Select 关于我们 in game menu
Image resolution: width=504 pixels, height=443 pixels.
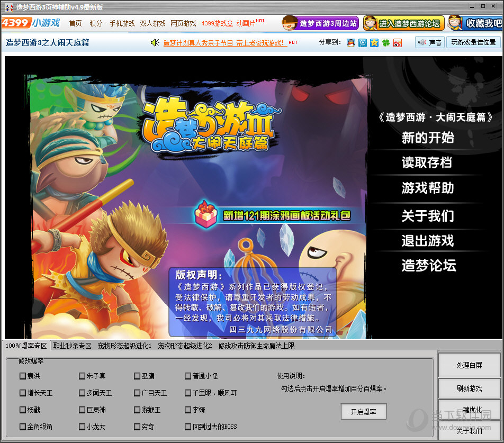point(428,215)
